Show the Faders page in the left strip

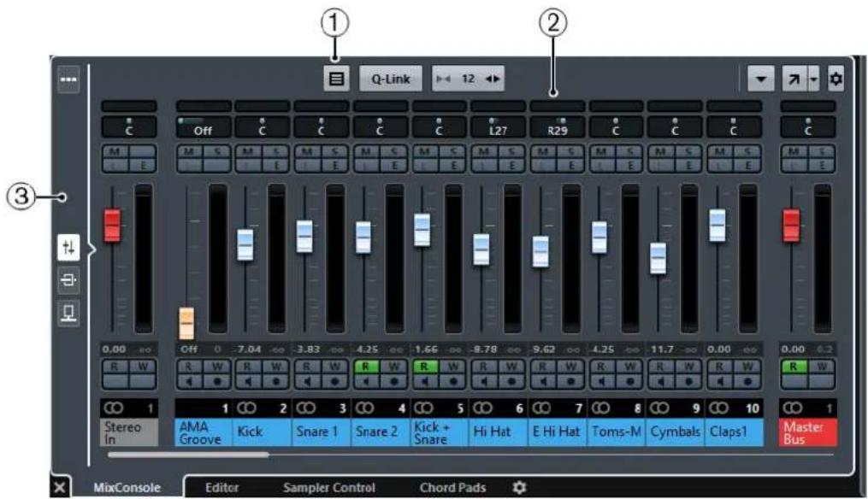point(68,247)
